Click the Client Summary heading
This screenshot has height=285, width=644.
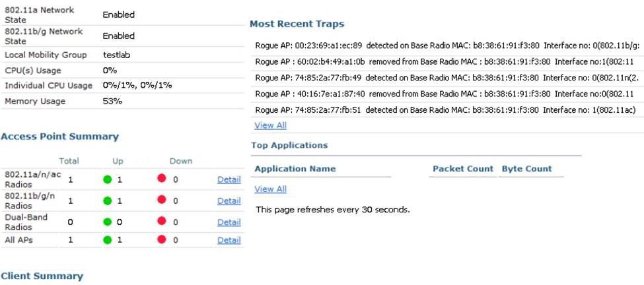click(x=42, y=276)
